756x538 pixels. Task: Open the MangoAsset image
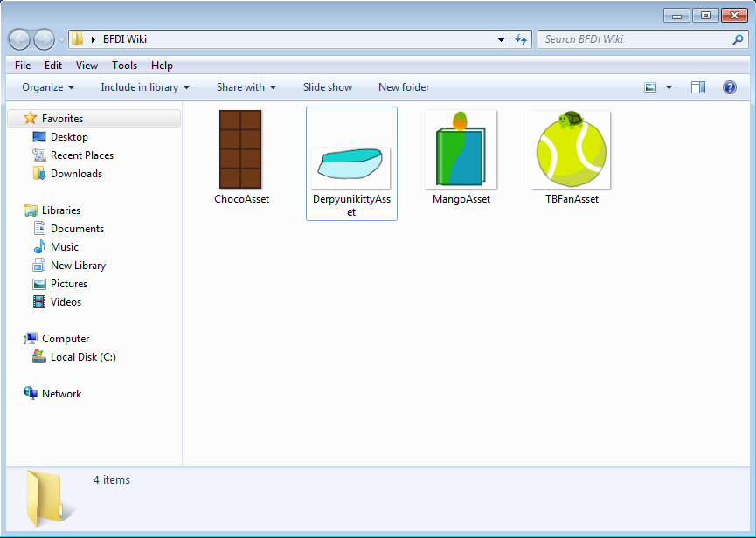pos(461,149)
